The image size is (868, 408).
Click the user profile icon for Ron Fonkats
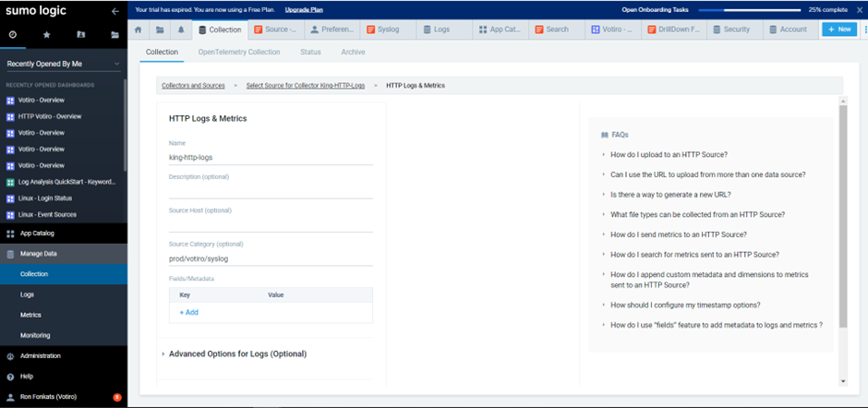pos(10,397)
